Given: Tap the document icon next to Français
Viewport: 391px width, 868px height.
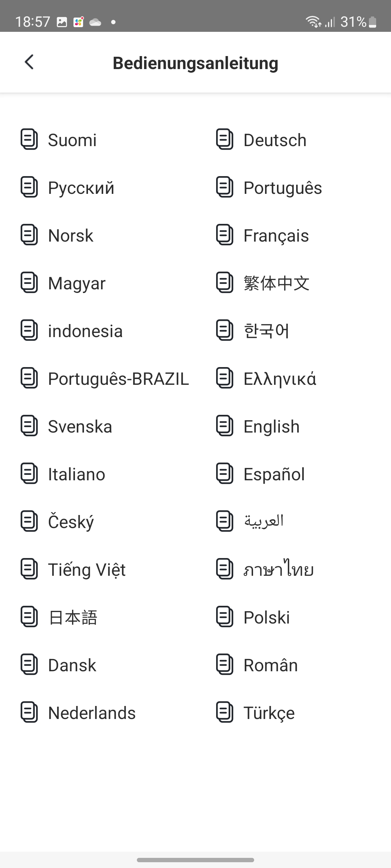Looking at the screenshot, I should [225, 235].
